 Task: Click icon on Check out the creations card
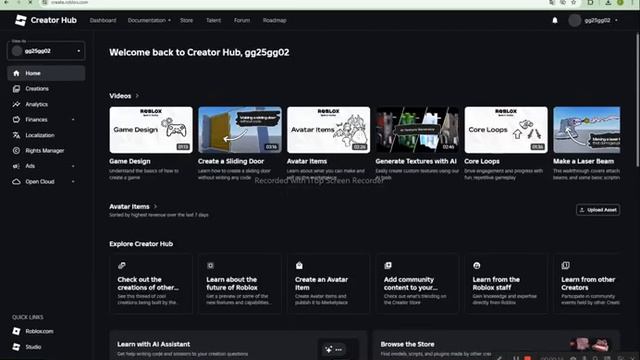coord(121,266)
